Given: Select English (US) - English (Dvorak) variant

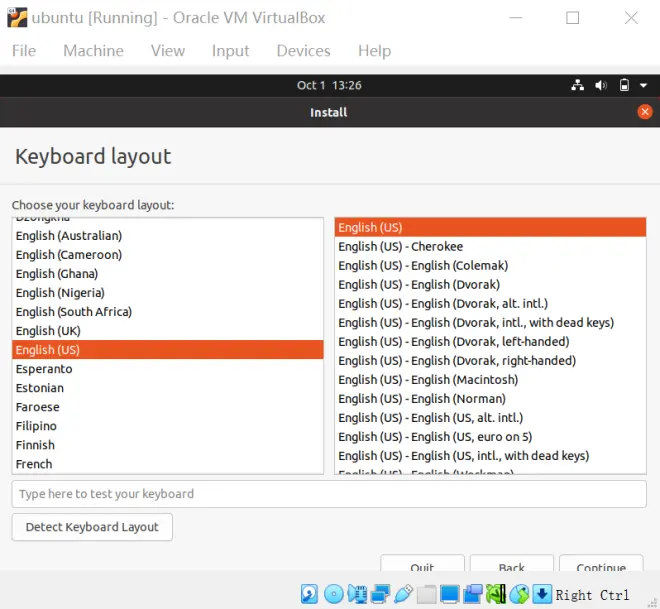Looking at the screenshot, I should coord(490,285).
